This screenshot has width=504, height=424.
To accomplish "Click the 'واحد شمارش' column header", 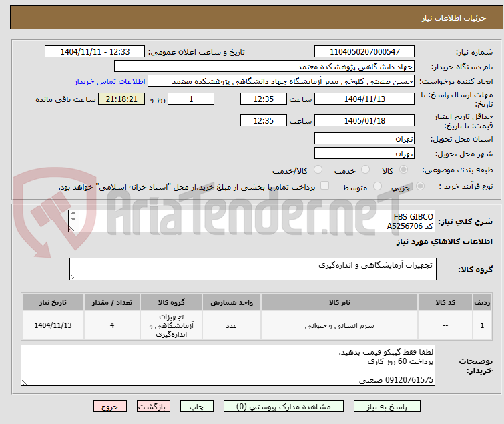I will [x=232, y=302].
